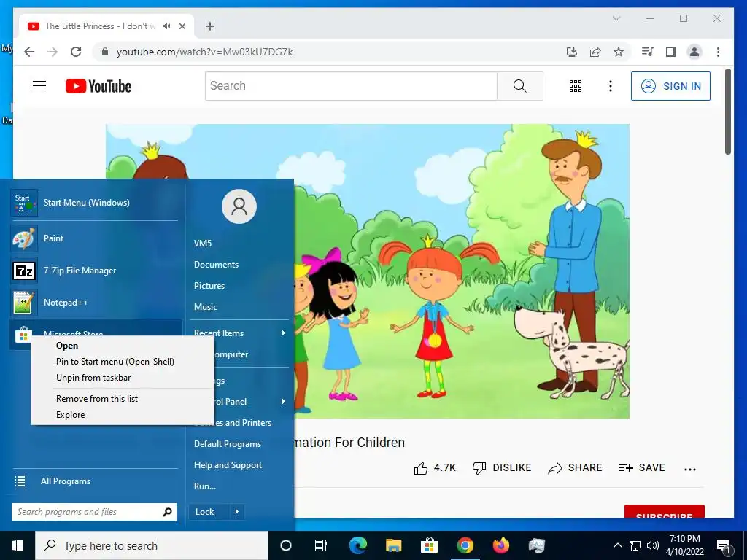The width and height of the screenshot is (747, 560).
Task: Open Chrome's three-dot menu
Action: click(718, 52)
